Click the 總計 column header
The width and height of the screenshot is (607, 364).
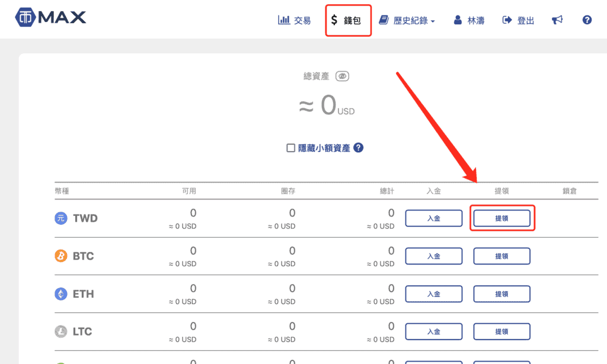point(387,191)
